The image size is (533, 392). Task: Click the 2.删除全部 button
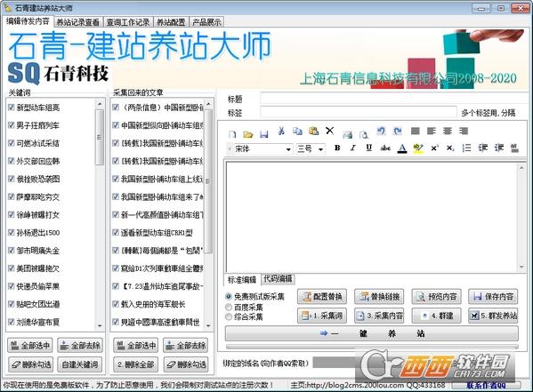[135, 364]
